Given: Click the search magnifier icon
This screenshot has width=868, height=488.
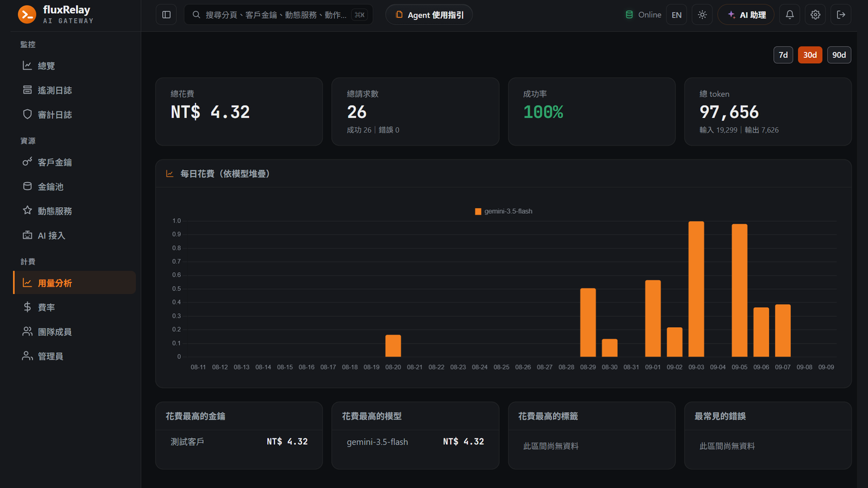Looking at the screenshot, I should click(x=196, y=14).
